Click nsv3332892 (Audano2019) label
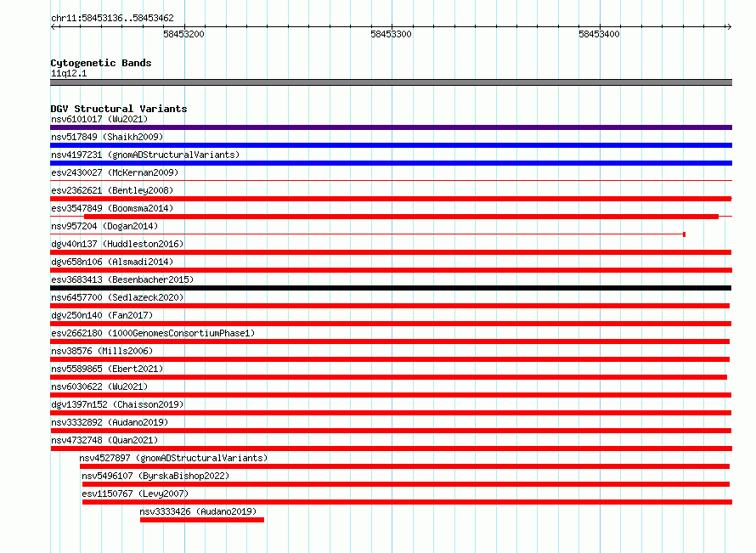 pyautogui.click(x=110, y=422)
